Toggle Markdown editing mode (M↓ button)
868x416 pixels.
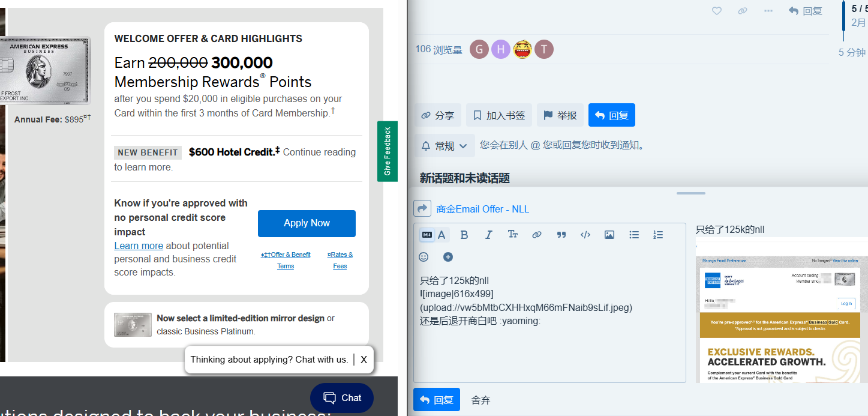coord(427,235)
